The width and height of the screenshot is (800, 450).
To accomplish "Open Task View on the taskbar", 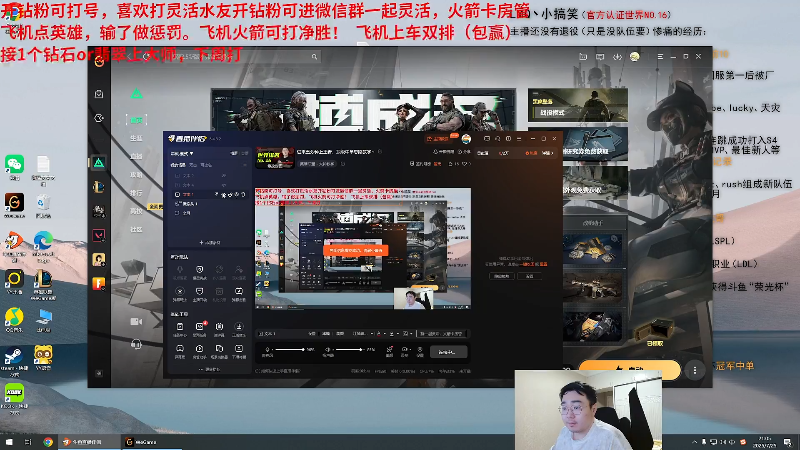I will [28, 442].
